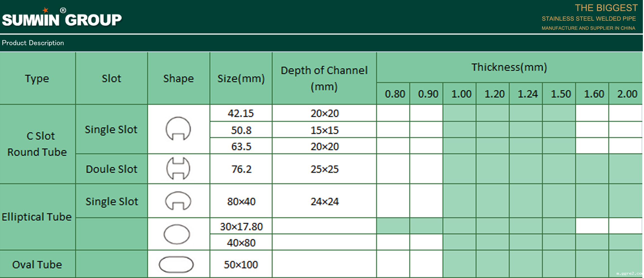
Task: Click the 30×17.80 size cell
Action: pyautogui.click(x=241, y=226)
